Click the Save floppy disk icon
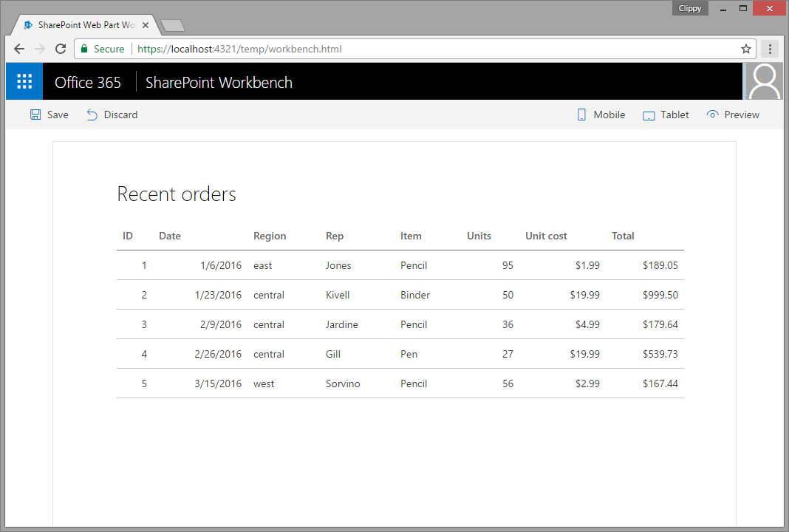Screen dimensions: 789x532 coord(35,115)
